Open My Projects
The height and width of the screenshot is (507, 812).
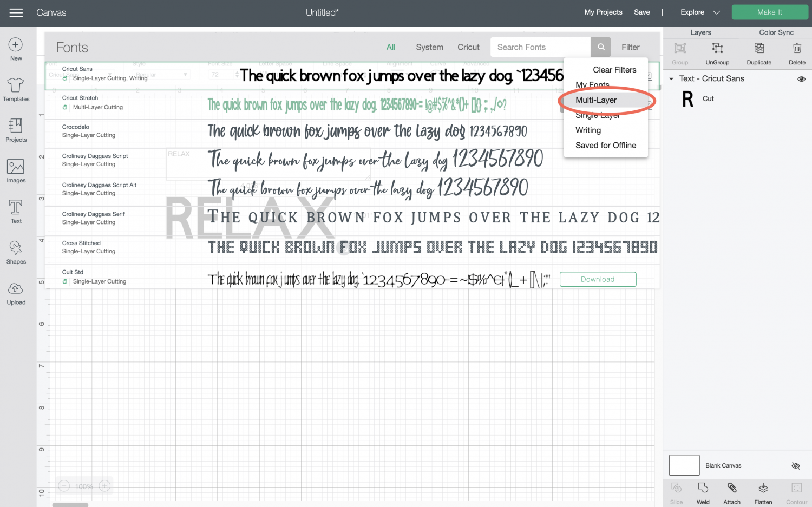pyautogui.click(x=603, y=12)
